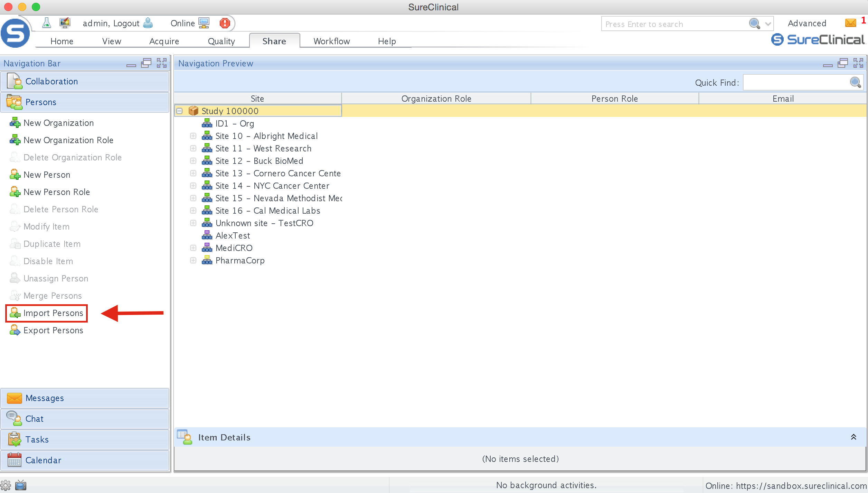Click the Quick Find magnifier icon

click(855, 82)
